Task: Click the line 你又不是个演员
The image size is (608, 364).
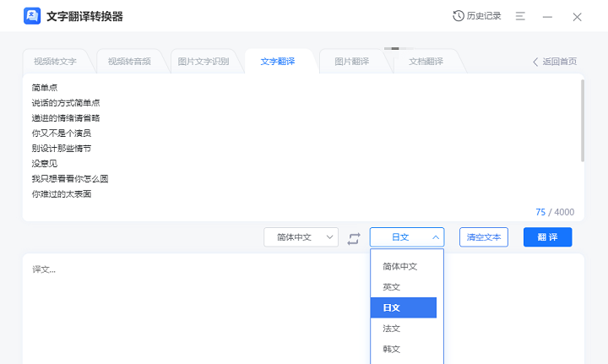Action: [62, 133]
